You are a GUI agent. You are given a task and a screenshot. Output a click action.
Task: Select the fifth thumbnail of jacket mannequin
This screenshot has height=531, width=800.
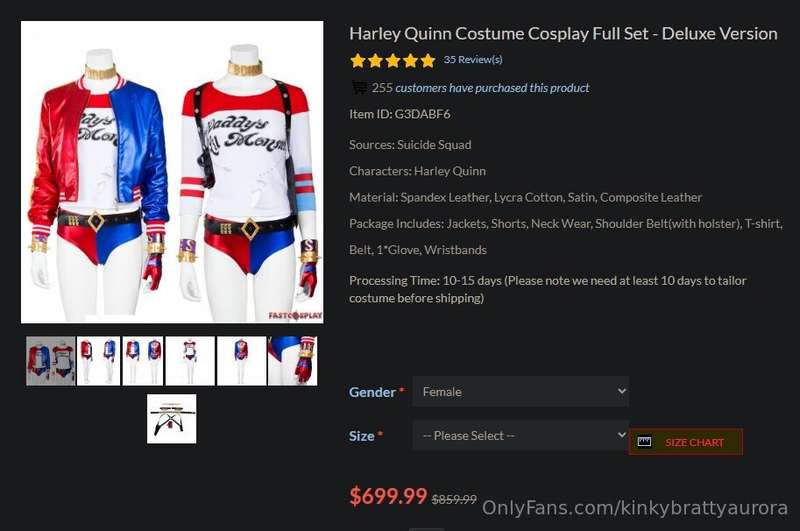point(241,361)
